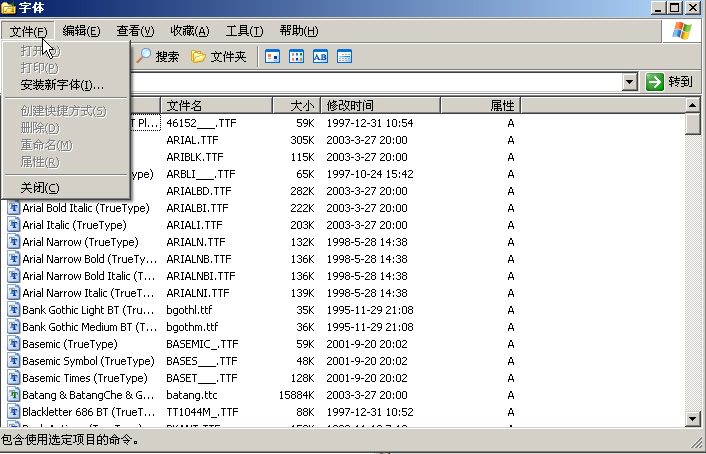The image size is (706, 454).
Task: Click the 字体 folder icon in title bar
Action: point(9,8)
